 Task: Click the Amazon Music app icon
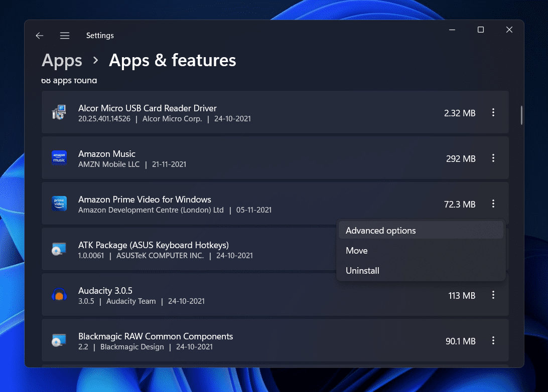[x=59, y=158]
